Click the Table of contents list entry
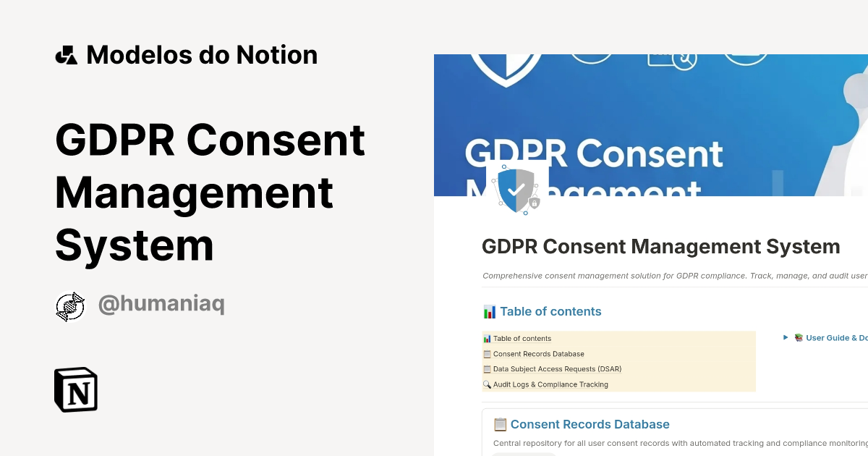 point(522,338)
